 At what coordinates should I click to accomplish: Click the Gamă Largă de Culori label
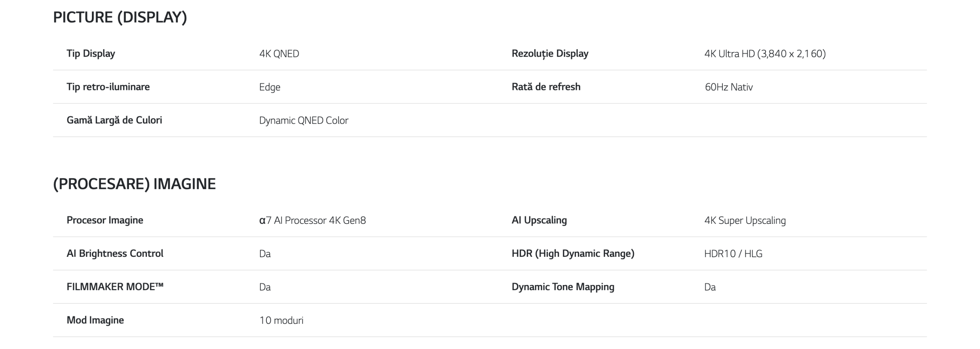(x=114, y=120)
